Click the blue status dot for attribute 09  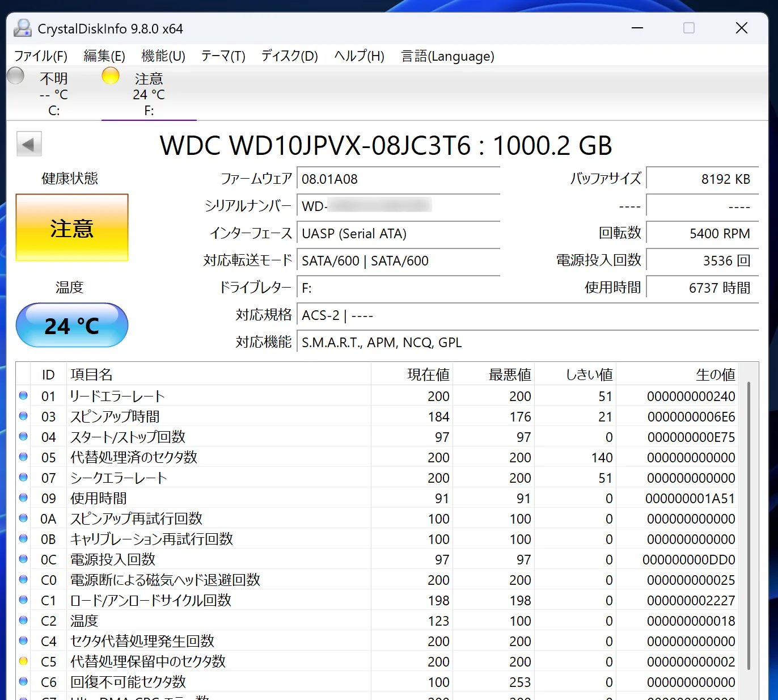pyautogui.click(x=23, y=497)
